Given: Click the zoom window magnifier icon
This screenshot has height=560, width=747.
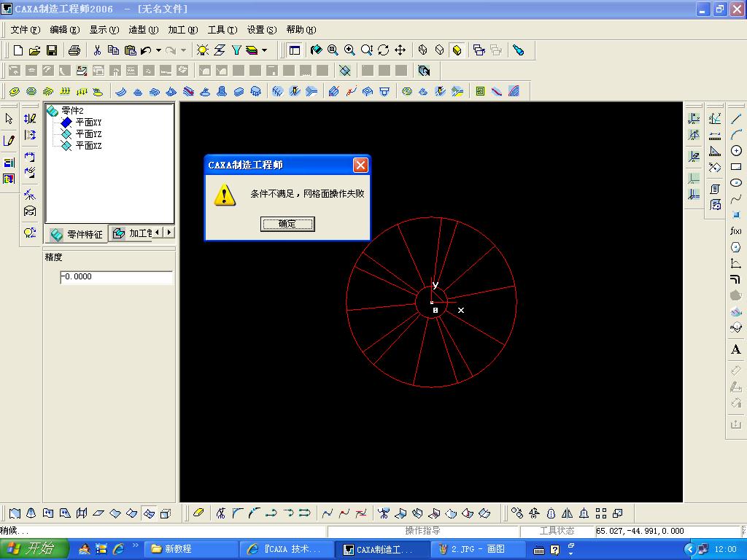Looking at the screenshot, I should (x=333, y=50).
